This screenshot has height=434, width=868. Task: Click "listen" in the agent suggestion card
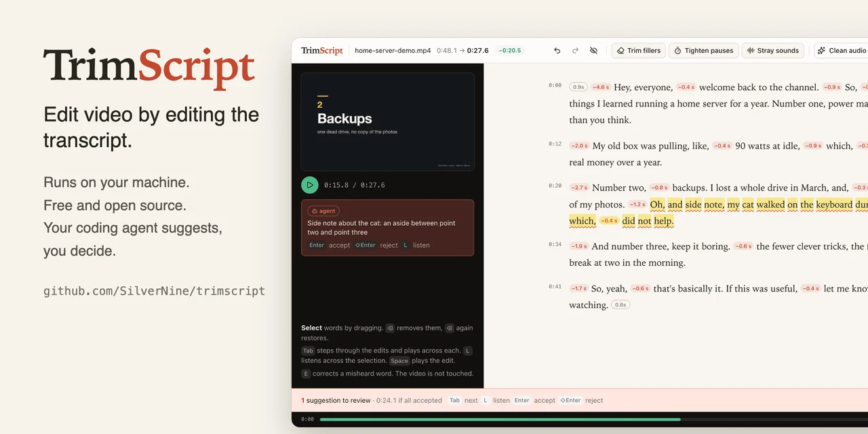421,245
